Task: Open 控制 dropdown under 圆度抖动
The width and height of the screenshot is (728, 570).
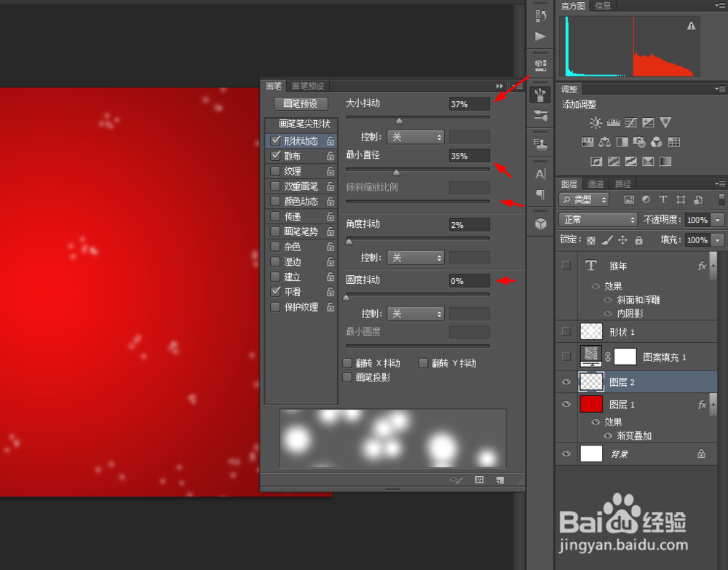Action: [x=416, y=314]
